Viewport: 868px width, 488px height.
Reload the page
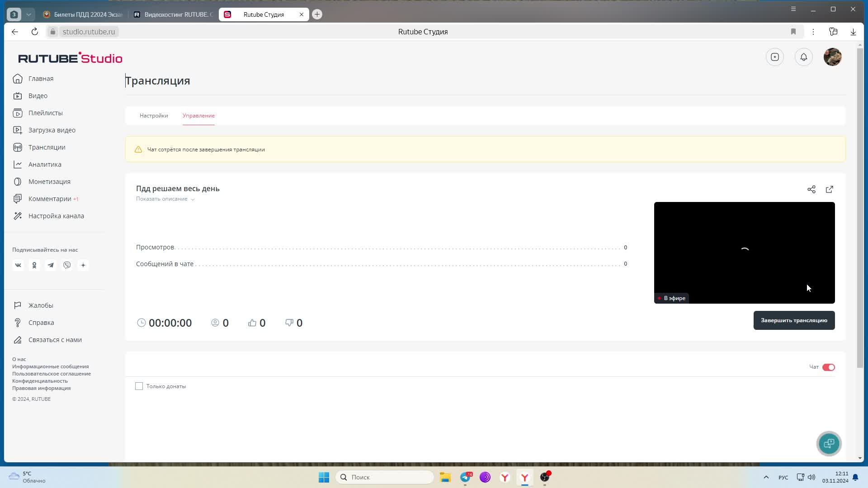point(35,32)
